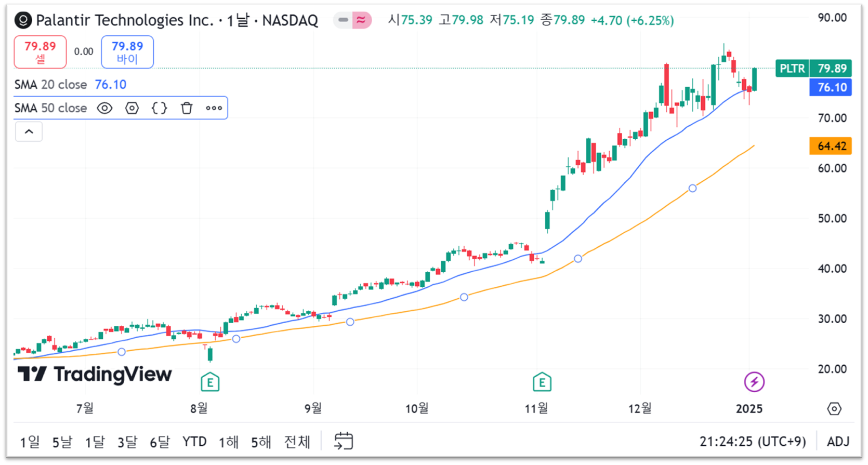Click the 11월 date axis label
This screenshot has width=868, height=465.
536,409
